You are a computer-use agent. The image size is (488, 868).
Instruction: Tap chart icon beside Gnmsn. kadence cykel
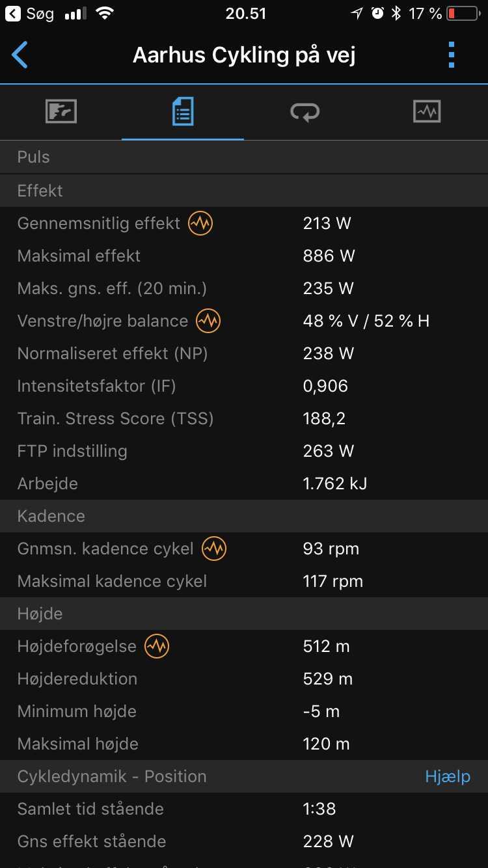(x=214, y=549)
